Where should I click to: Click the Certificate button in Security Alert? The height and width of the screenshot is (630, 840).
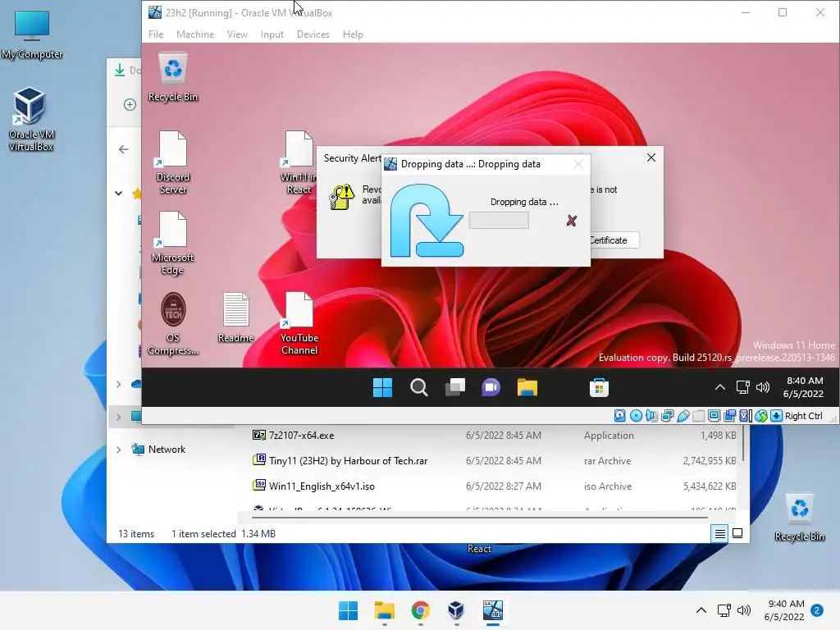pyautogui.click(x=614, y=240)
